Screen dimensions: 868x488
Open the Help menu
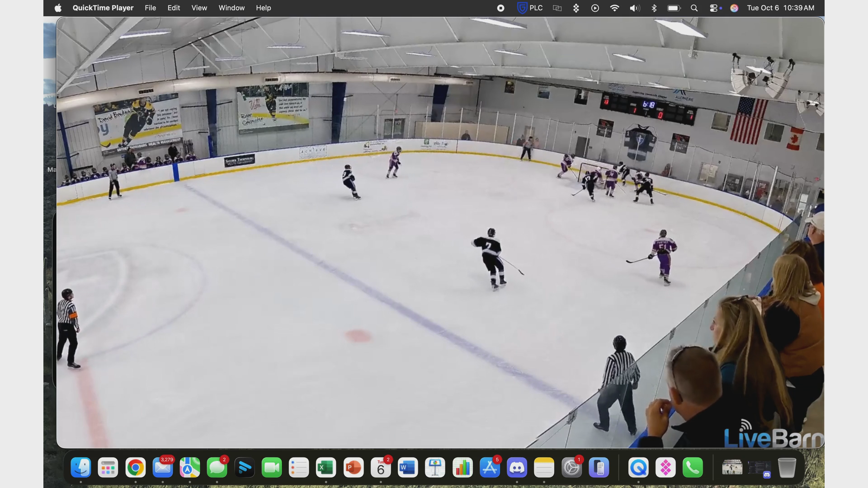(x=263, y=8)
